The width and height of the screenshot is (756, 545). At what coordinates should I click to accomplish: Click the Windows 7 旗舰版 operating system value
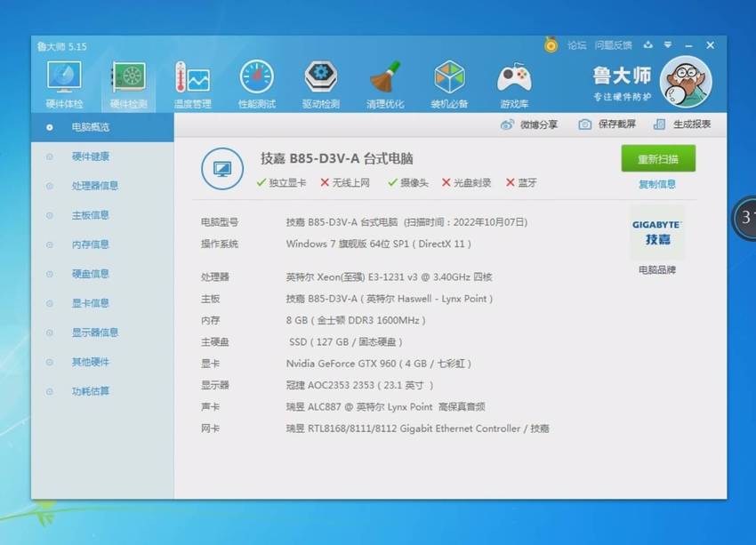pos(379,244)
